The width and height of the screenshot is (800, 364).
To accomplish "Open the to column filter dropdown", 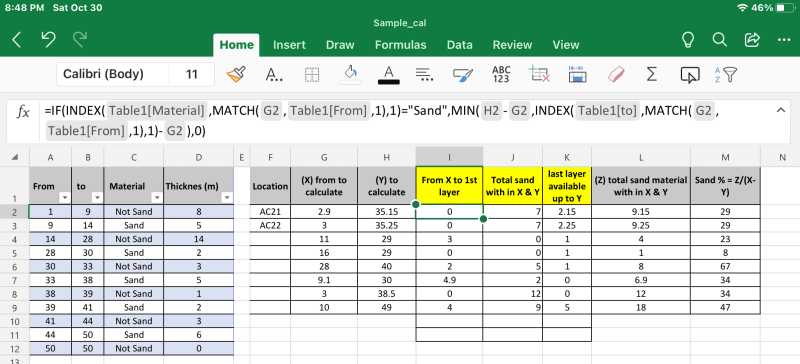I will pyautogui.click(x=97, y=198).
